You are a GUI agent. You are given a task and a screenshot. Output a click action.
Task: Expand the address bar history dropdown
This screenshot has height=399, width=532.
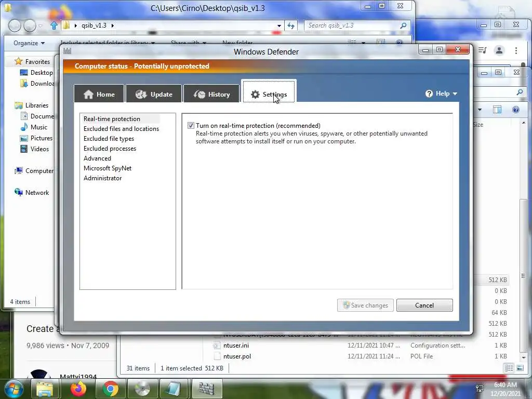[x=279, y=25]
